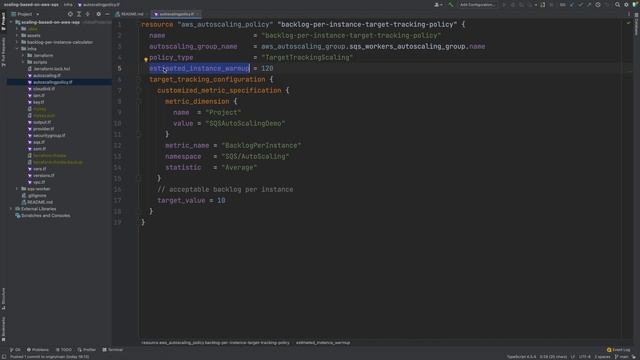Screen dimensions: 640x360
Task: Open the Terminal tool window
Action: (x=113, y=350)
